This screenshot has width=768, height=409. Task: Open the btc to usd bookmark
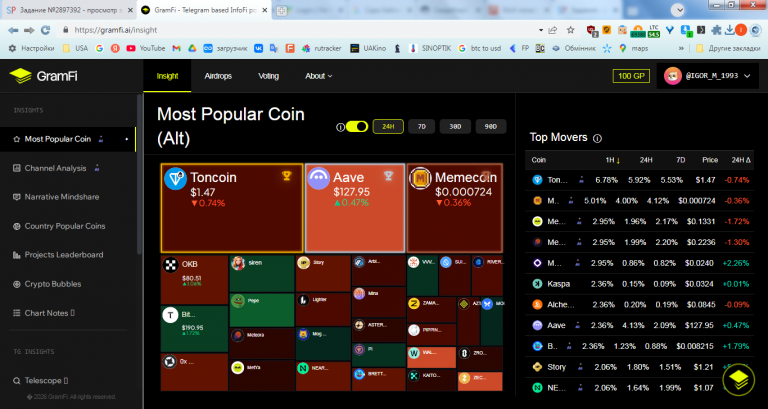[480, 48]
